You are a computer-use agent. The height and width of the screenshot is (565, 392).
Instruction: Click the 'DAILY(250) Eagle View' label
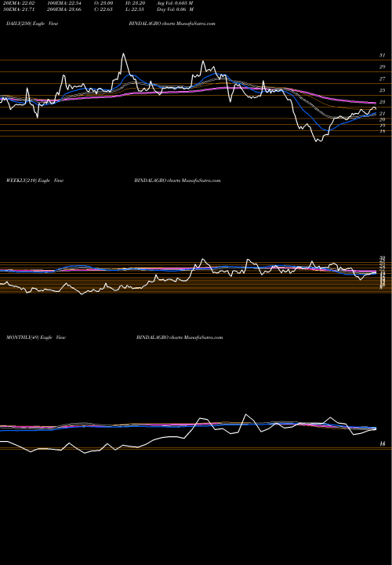(x=32, y=24)
